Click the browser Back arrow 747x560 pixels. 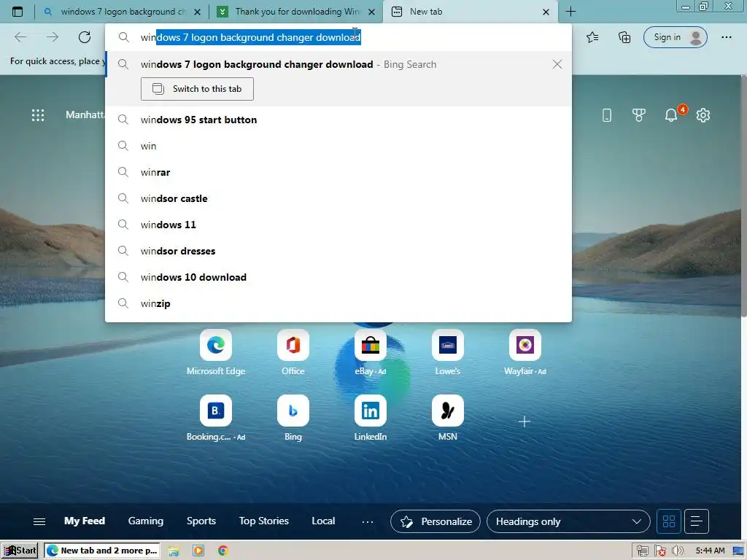pos(20,37)
